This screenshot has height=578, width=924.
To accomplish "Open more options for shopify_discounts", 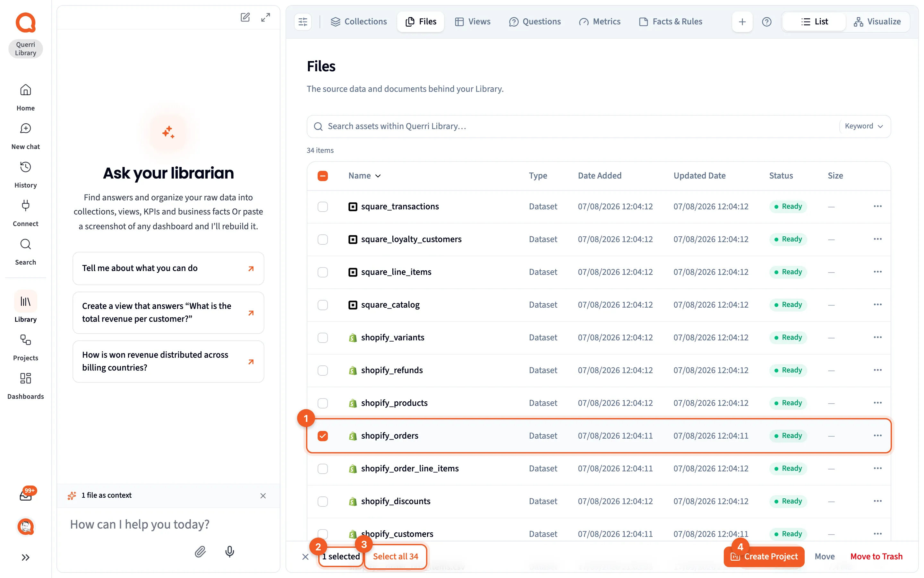I will 877,501.
